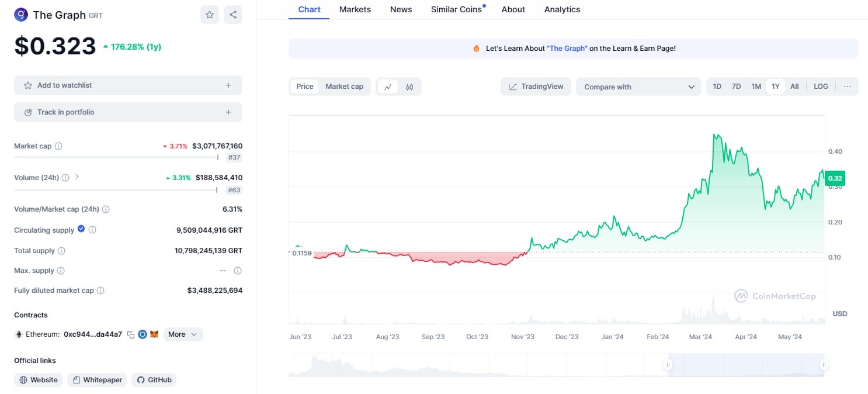Switch to the Analytics tab

coord(562,9)
